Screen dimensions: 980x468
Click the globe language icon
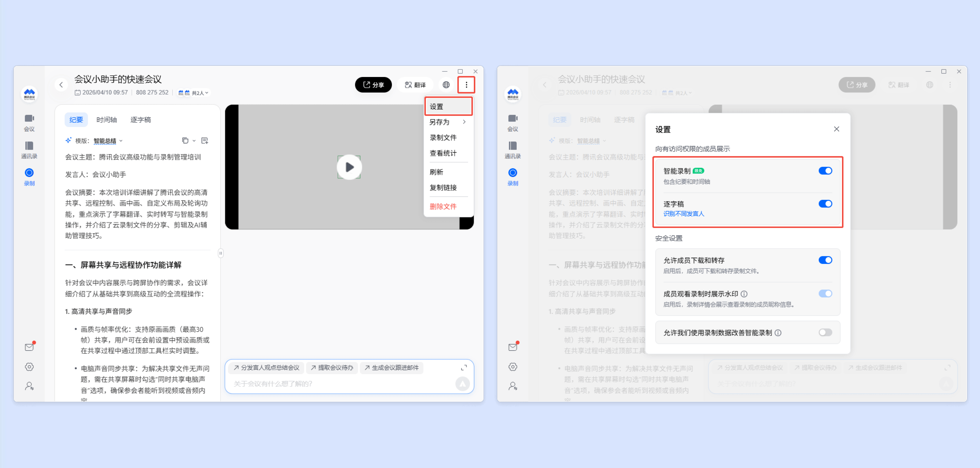(x=446, y=84)
